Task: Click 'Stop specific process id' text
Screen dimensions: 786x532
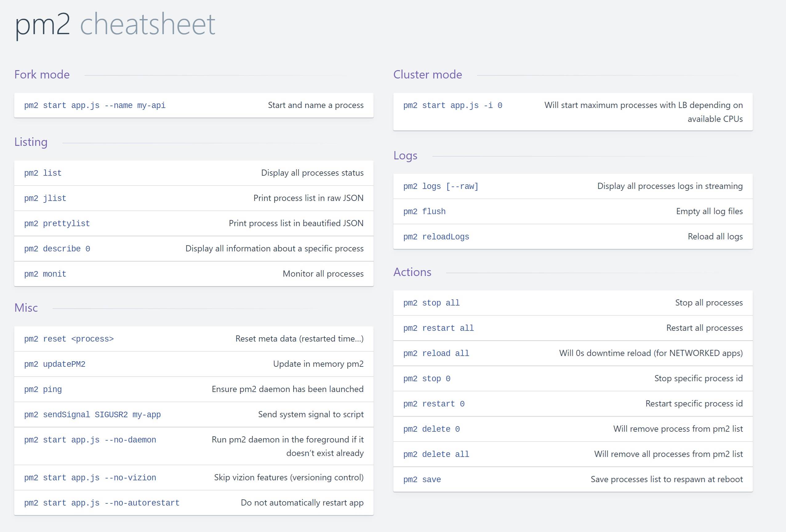Action: coord(698,378)
